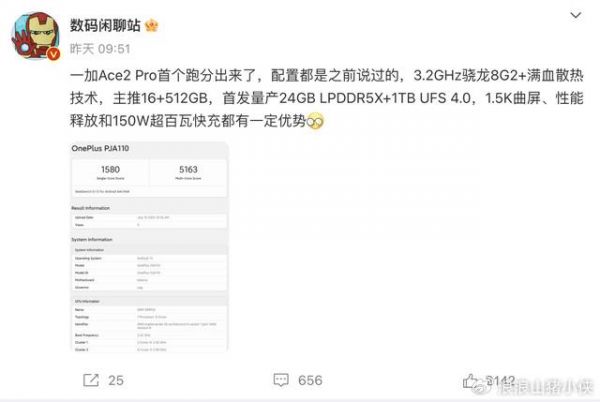Viewport: 600px width, 402px height.
Task: Click the 昨天 09:51 timestamp
Action: pos(100,49)
